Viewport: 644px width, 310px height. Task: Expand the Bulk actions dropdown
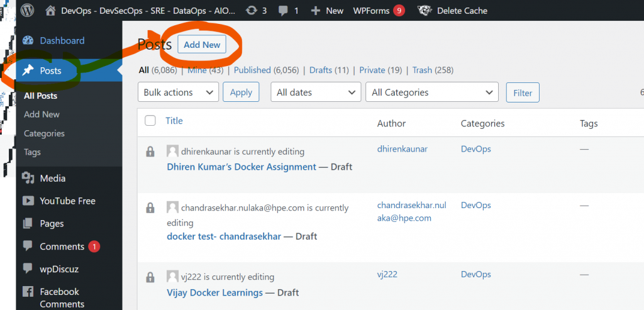pos(178,92)
